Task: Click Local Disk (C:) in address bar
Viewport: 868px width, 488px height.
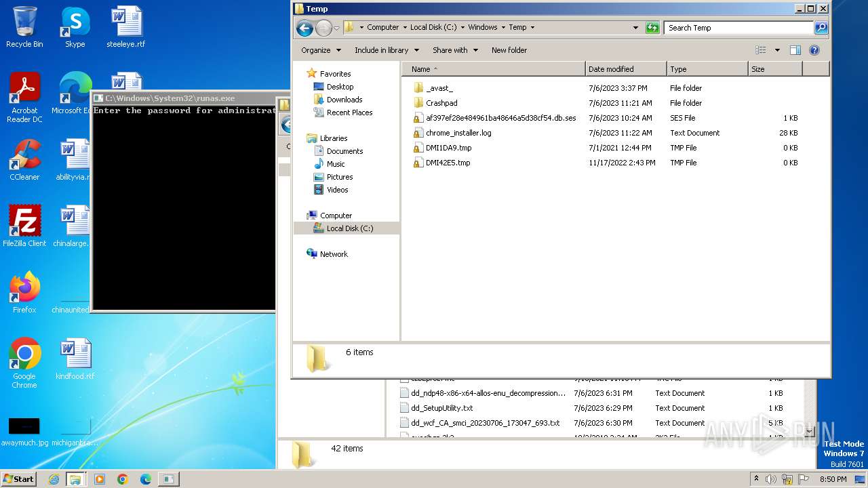Action: click(x=433, y=28)
